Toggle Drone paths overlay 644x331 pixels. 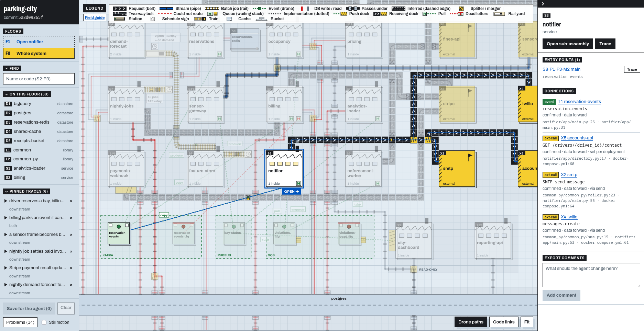click(x=471, y=322)
